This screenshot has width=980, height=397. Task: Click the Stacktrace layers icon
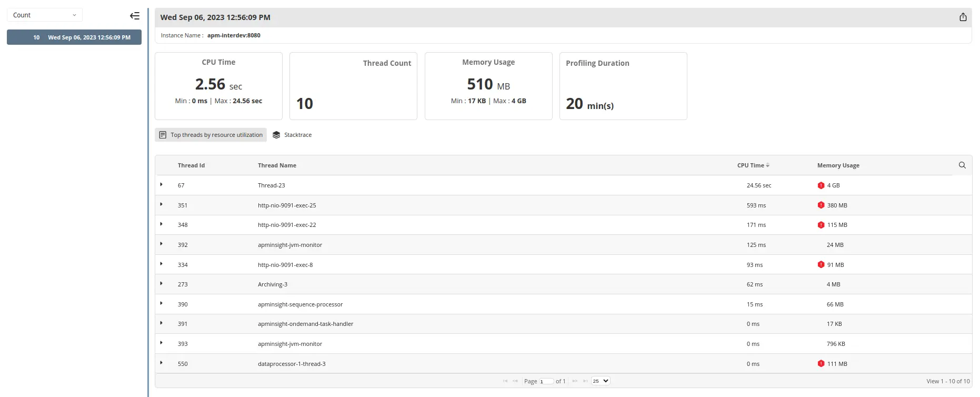(x=276, y=135)
